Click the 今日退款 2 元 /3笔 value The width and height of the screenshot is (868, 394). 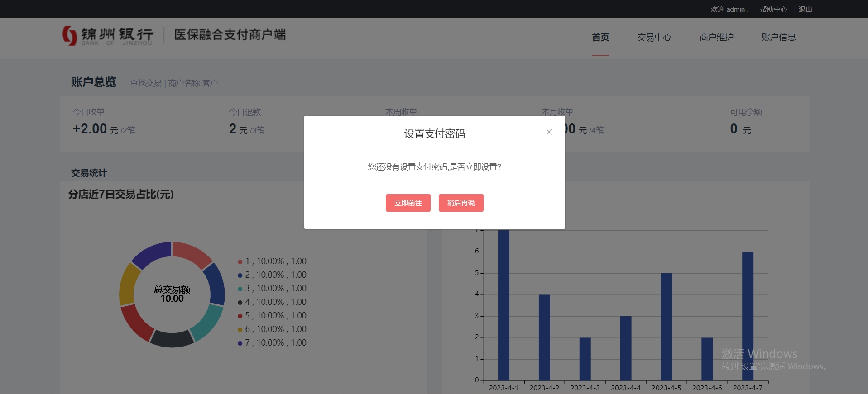pos(246,129)
